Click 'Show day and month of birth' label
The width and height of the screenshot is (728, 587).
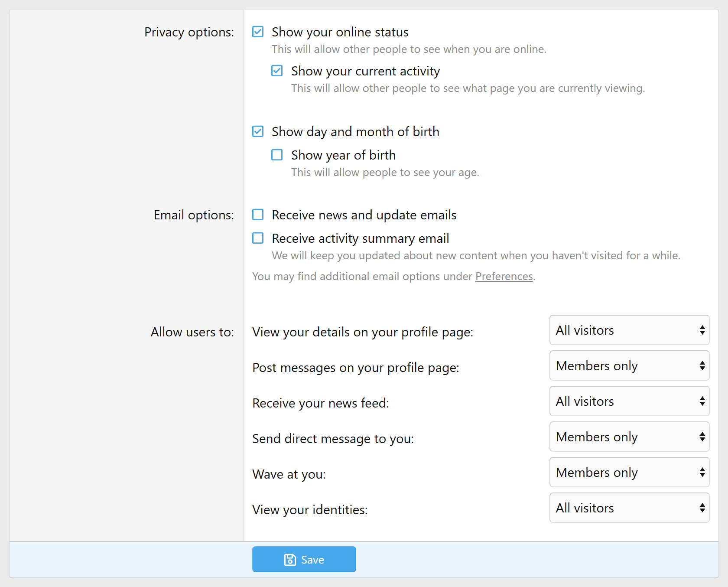coord(356,132)
